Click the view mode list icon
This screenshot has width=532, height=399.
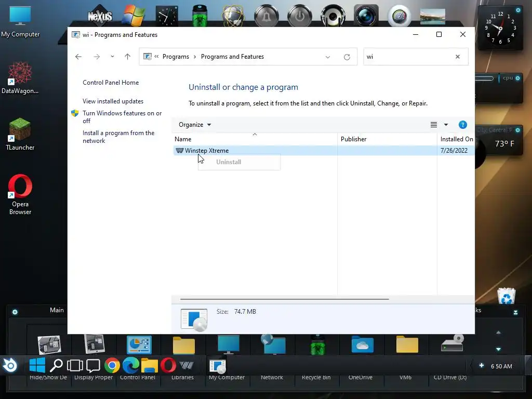[434, 125]
